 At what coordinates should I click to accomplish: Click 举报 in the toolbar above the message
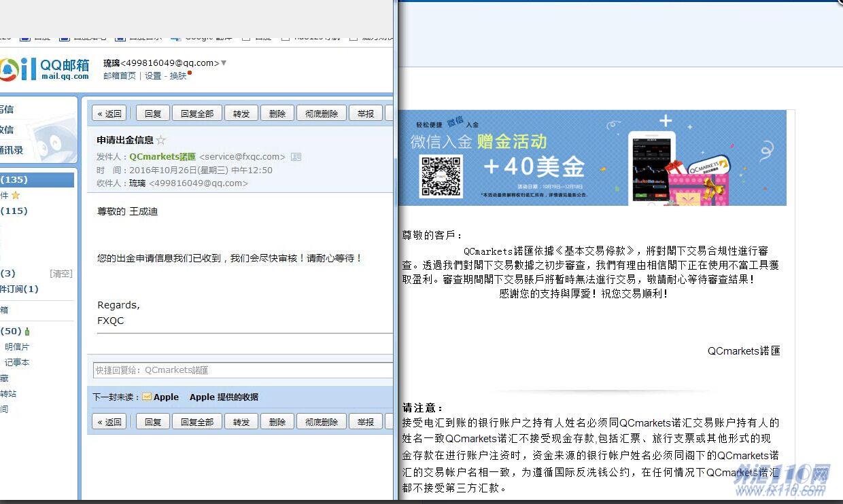[366, 113]
